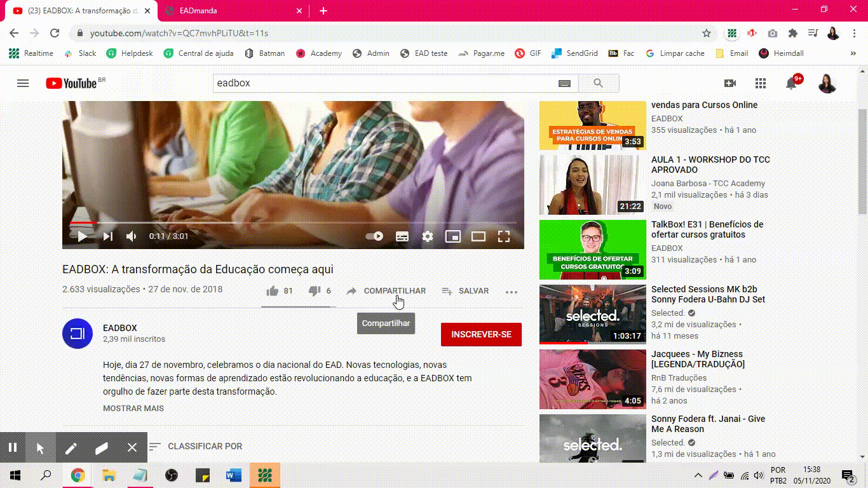Screen dimensions: 868x488
Task: Select pen tool in recorder overlay
Action: coord(71,447)
